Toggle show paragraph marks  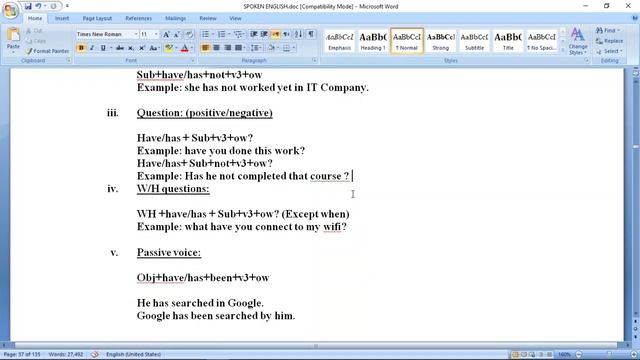point(311,34)
